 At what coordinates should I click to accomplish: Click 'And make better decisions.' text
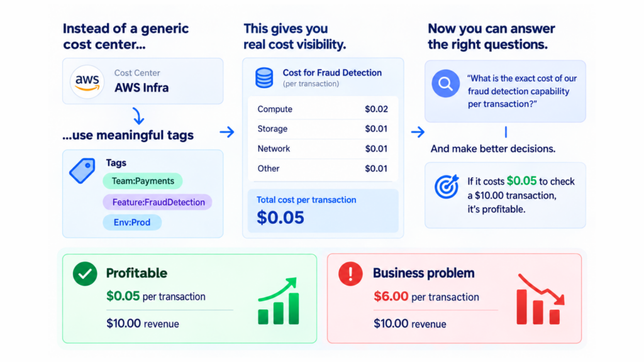coord(493,148)
